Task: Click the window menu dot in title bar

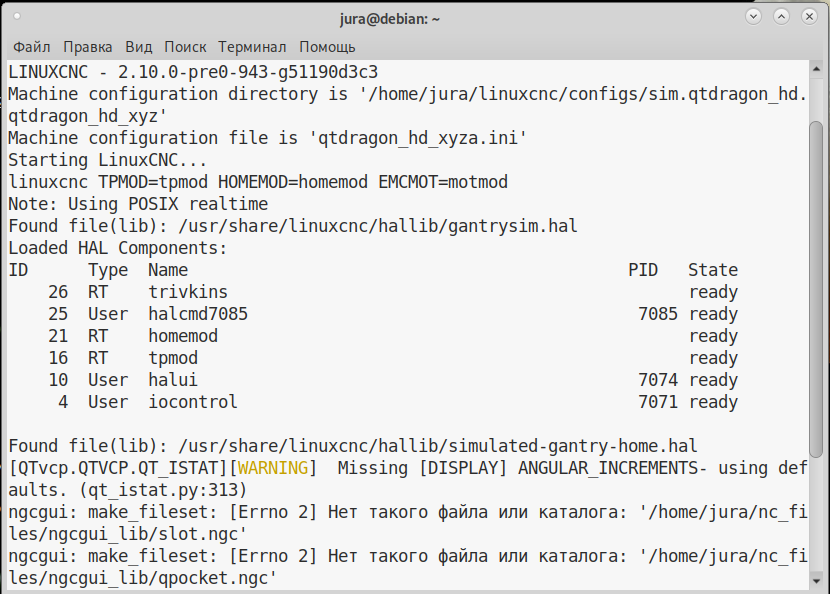Action: coord(17,16)
